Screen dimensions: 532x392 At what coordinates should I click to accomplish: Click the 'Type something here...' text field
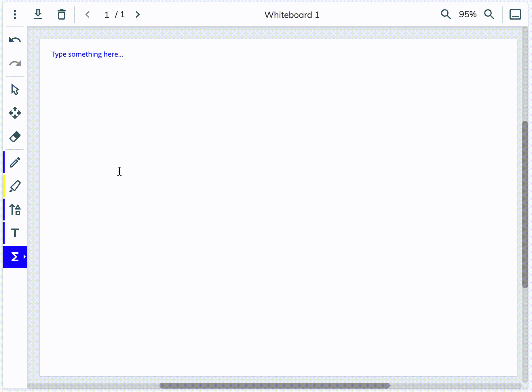pyautogui.click(x=87, y=54)
